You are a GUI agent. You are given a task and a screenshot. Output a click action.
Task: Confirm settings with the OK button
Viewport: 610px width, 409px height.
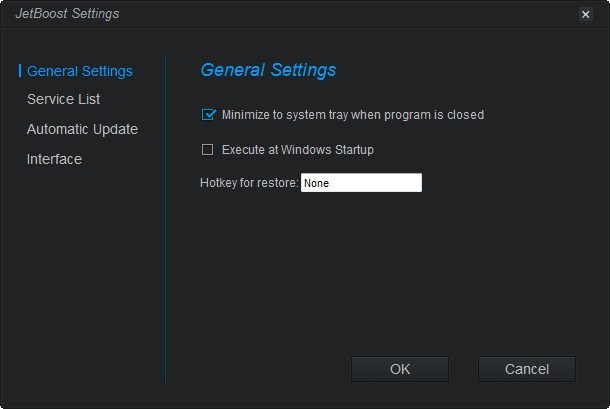pos(400,369)
